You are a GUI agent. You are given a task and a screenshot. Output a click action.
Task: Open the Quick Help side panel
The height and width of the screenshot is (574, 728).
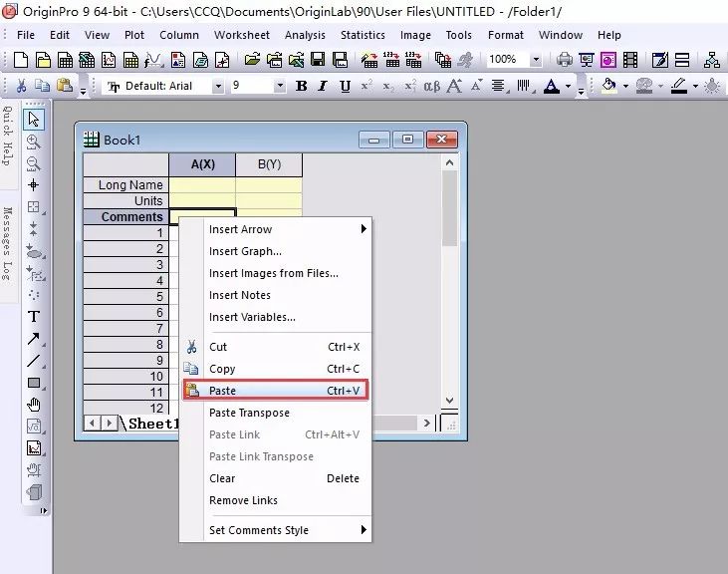click(x=7, y=137)
